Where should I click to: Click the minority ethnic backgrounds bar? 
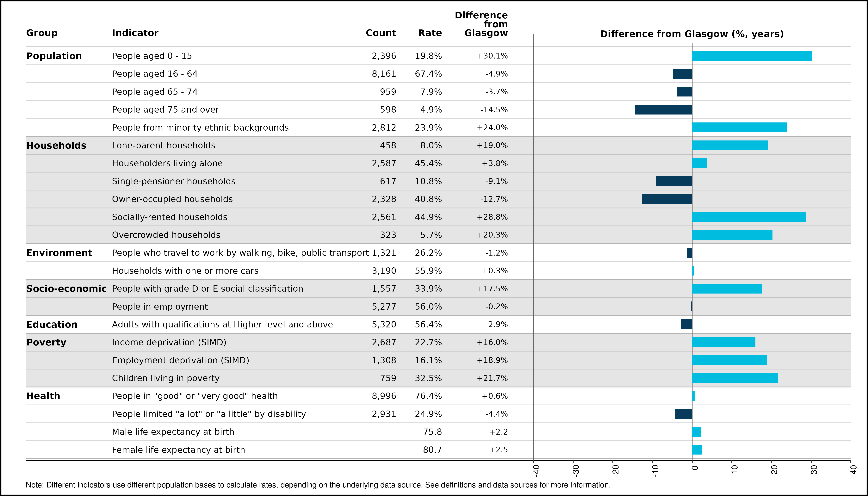(740, 127)
